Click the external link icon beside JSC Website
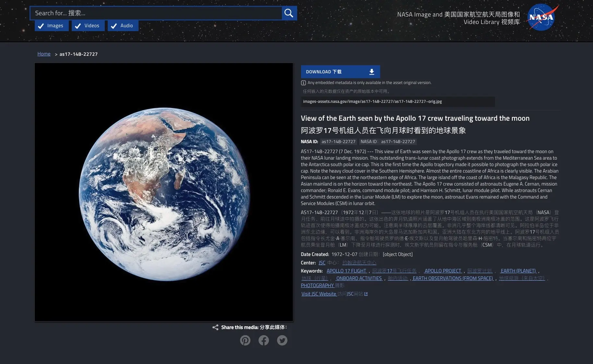 [366, 294]
